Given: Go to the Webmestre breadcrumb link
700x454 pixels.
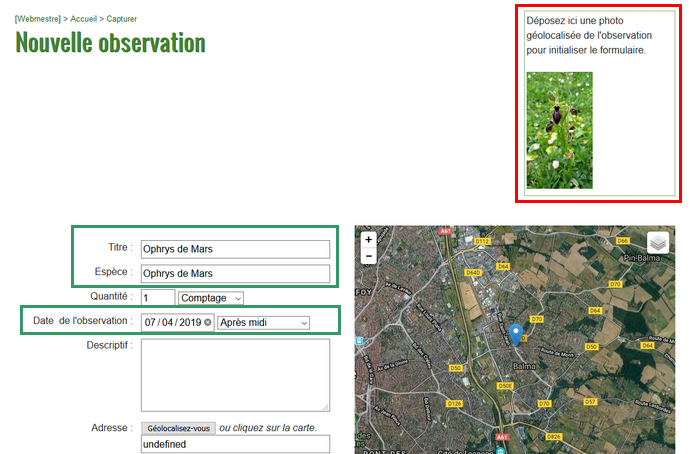Looking at the screenshot, I should point(38,19).
